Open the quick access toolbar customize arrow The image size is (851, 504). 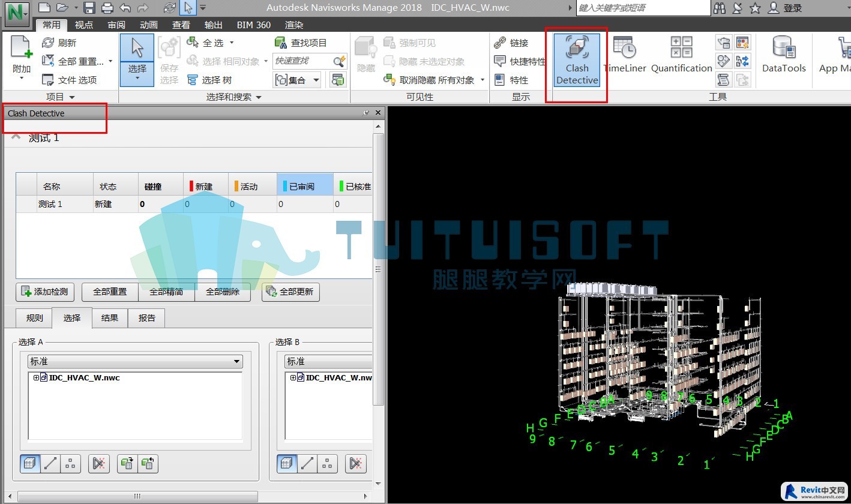click(203, 8)
